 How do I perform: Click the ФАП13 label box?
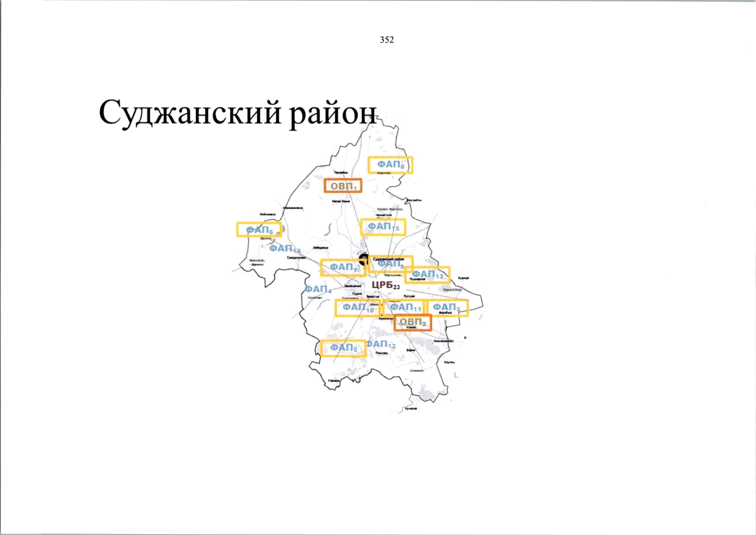point(427,275)
